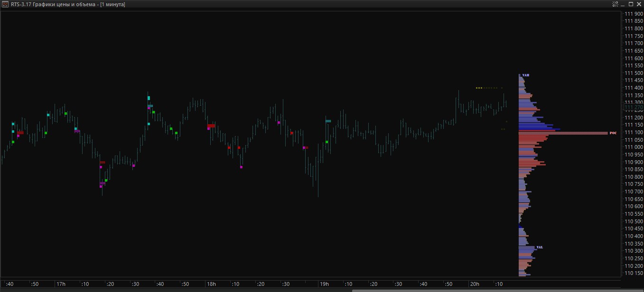Viewport: 644px width, 292px height.
Task: Click the yellow dotted marker near 111 400
Action: (x=479, y=88)
